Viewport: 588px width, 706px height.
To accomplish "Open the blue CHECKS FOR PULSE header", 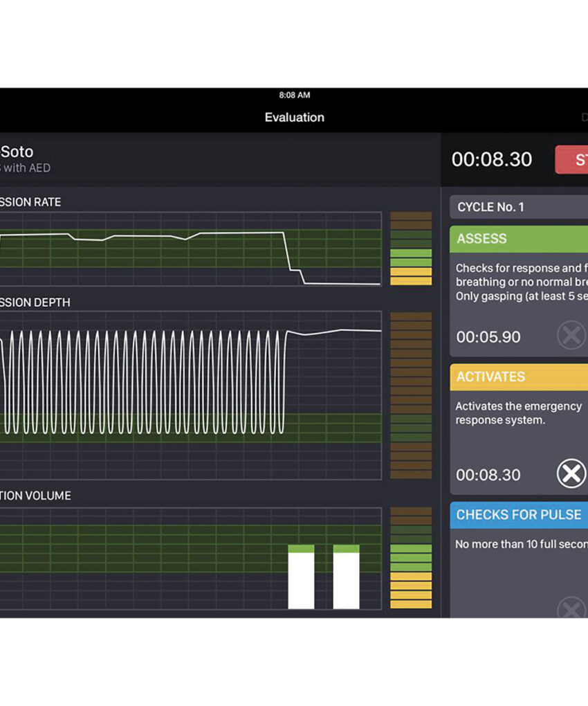I will coord(519,515).
